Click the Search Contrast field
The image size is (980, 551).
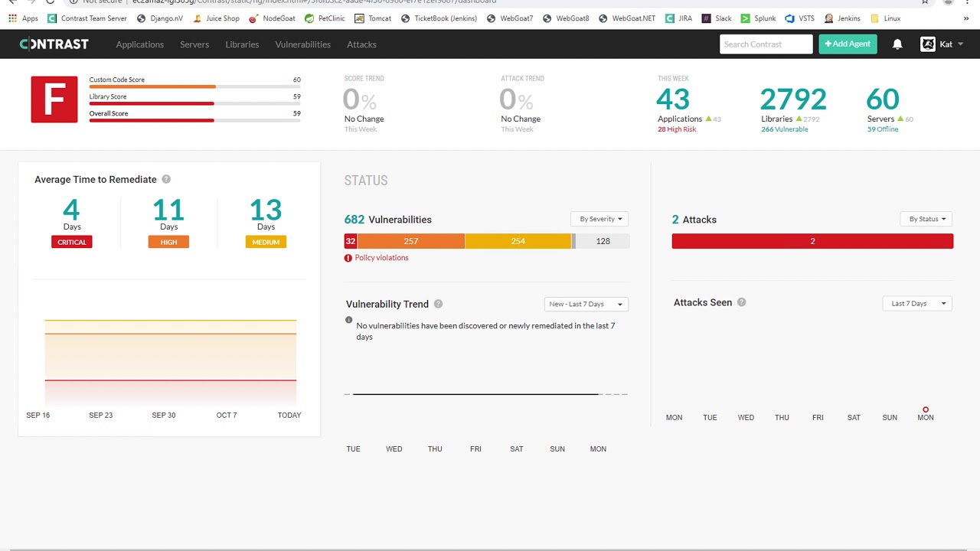coord(766,44)
